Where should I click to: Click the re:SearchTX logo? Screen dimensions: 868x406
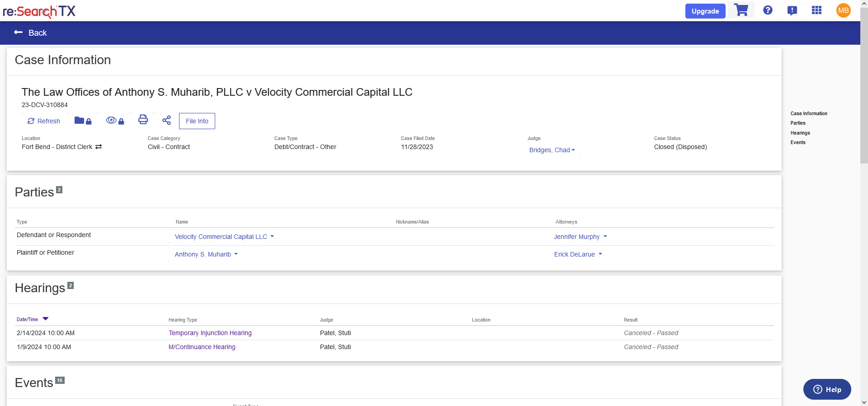39,11
